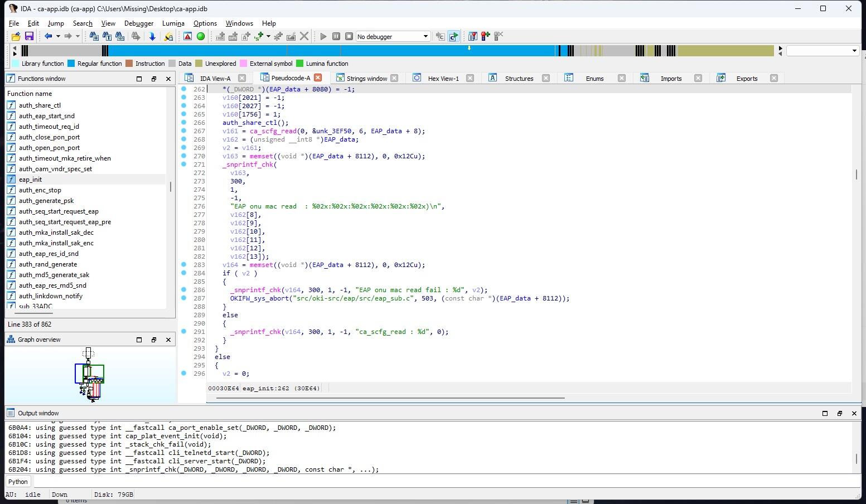Image resolution: width=866 pixels, height=504 pixels.
Task: Close the Output window panel
Action: (x=854, y=413)
